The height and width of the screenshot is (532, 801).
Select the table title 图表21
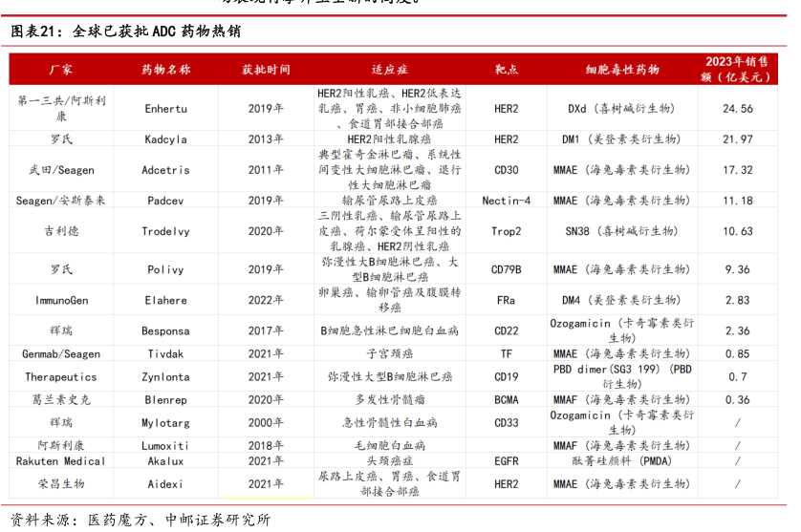[125, 32]
